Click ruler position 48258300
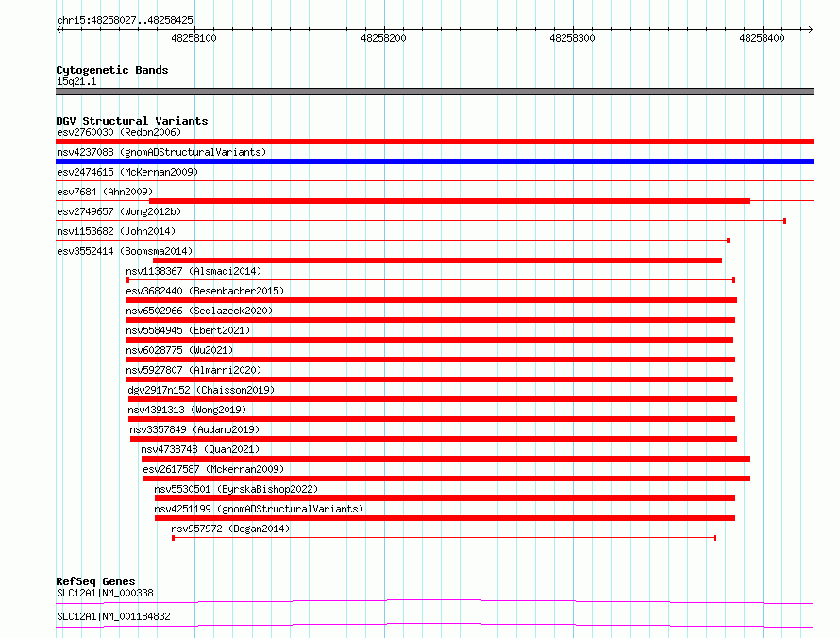 (572, 38)
